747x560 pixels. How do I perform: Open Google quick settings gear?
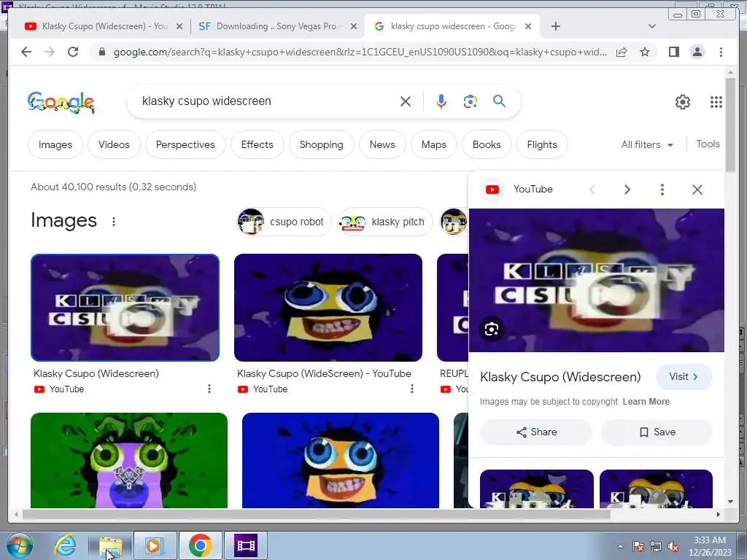[683, 102]
